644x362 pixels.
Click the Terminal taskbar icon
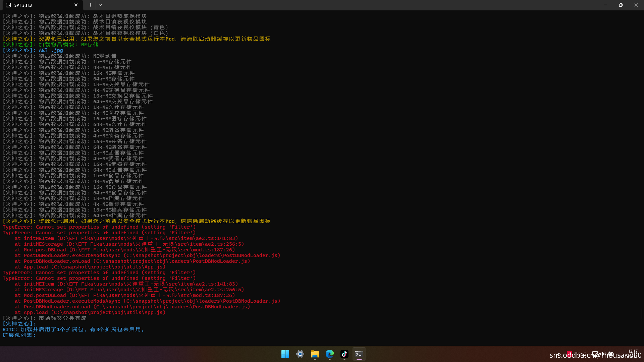click(359, 354)
